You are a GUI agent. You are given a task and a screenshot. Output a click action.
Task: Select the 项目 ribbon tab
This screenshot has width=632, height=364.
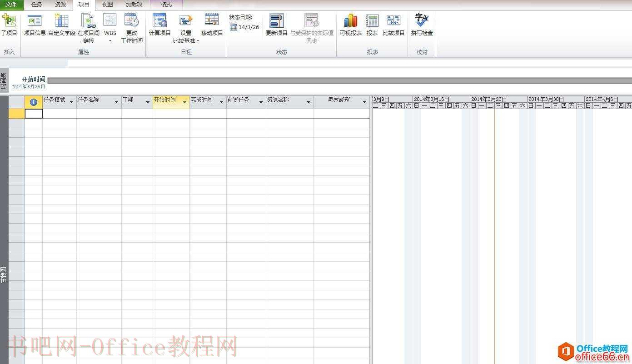84,5
